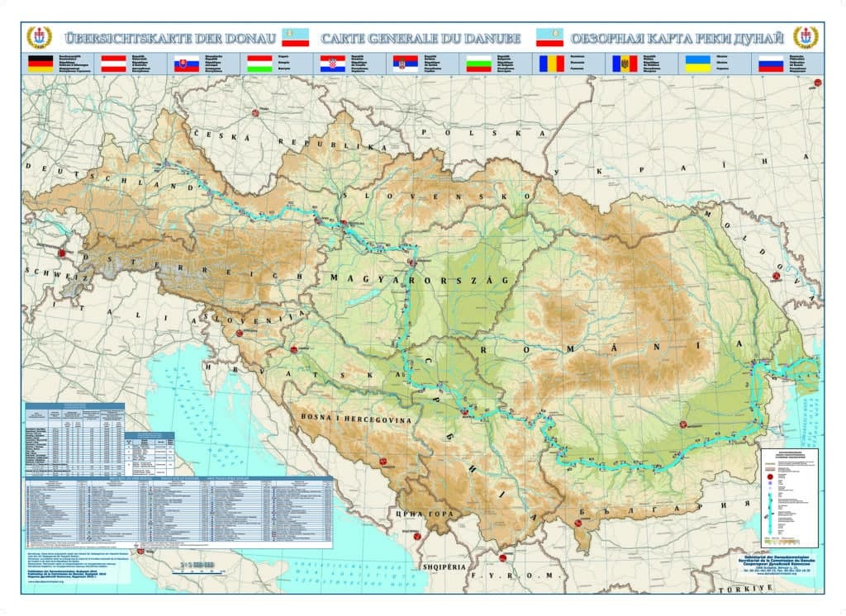Click the Bulgarian flag icon
The width and height of the screenshot is (846, 616).
[478, 64]
